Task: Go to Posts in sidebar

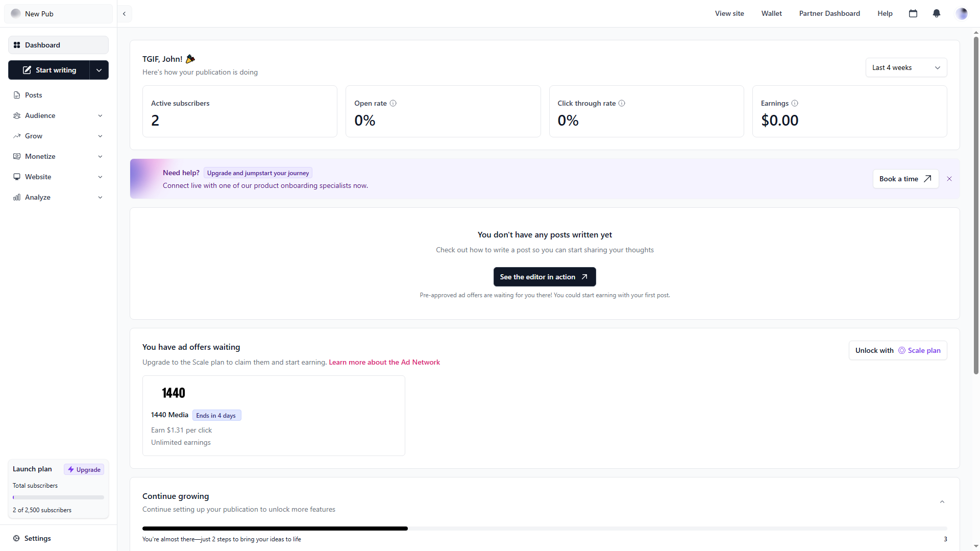Action: tap(34, 95)
